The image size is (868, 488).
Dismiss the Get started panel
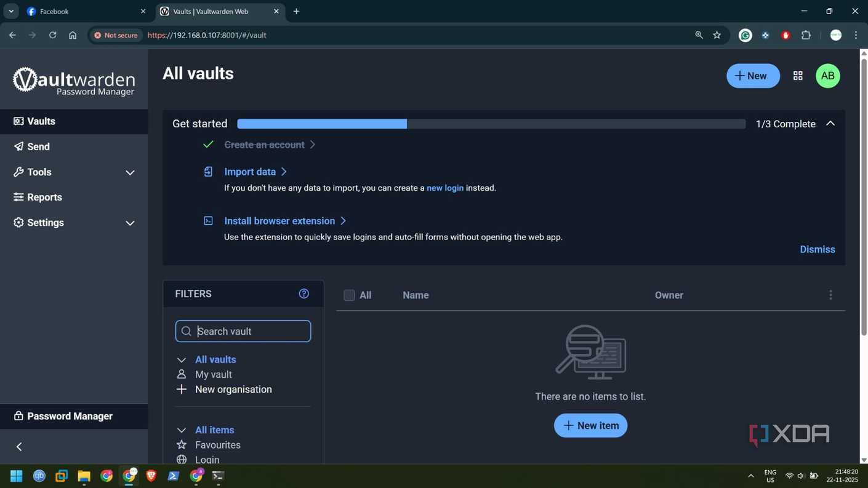point(818,249)
